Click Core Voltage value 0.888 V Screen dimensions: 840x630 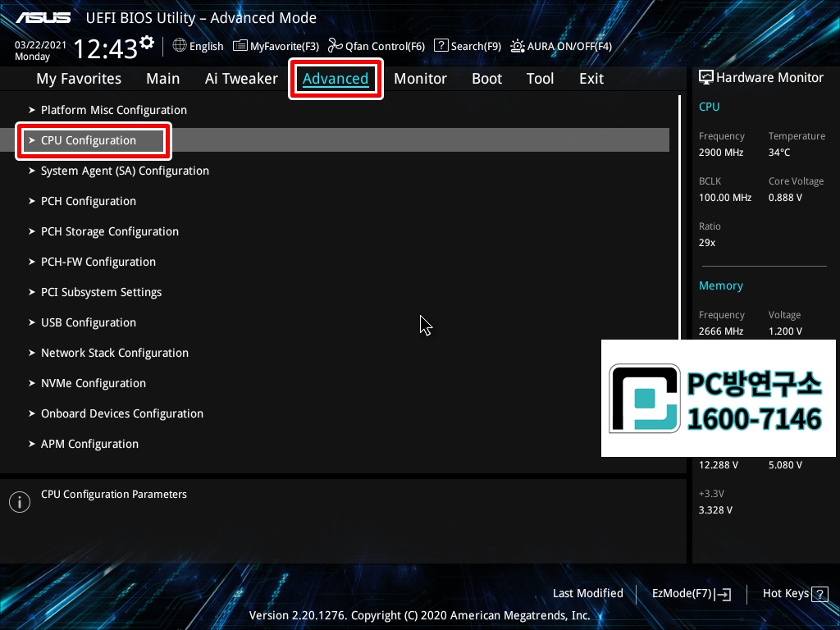(785, 198)
